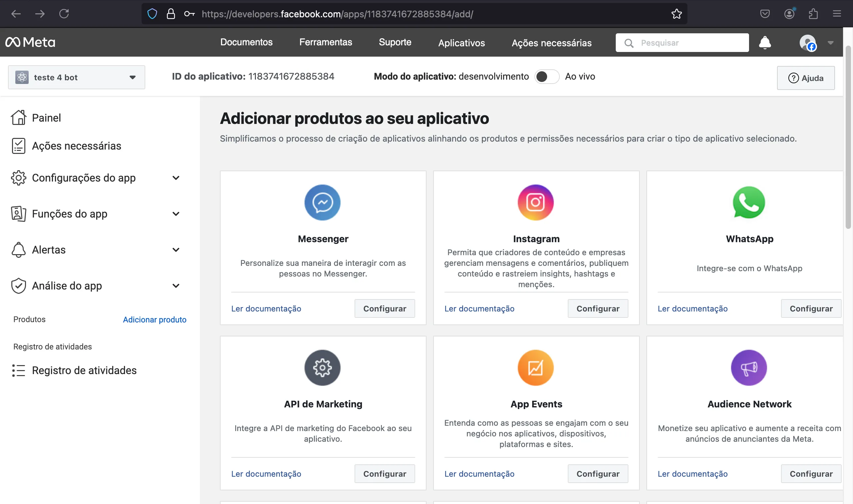The height and width of the screenshot is (504, 853).
Task: Open Ações necessárias in top navigation
Action: click(x=551, y=43)
